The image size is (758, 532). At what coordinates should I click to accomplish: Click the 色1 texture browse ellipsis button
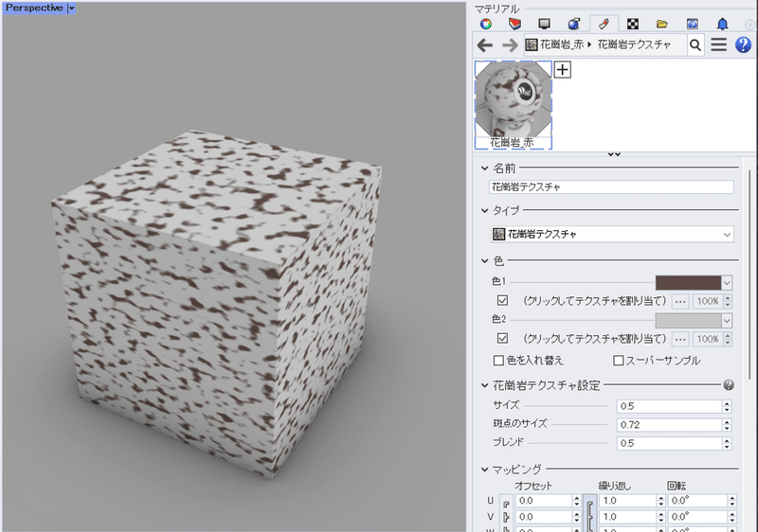(x=680, y=301)
